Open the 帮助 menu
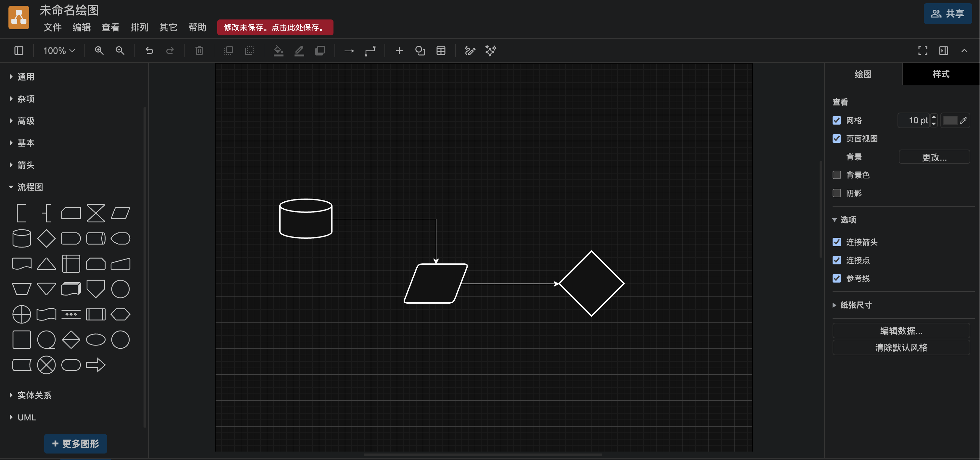Viewport: 980px width, 460px height. pyautogui.click(x=197, y=27)
